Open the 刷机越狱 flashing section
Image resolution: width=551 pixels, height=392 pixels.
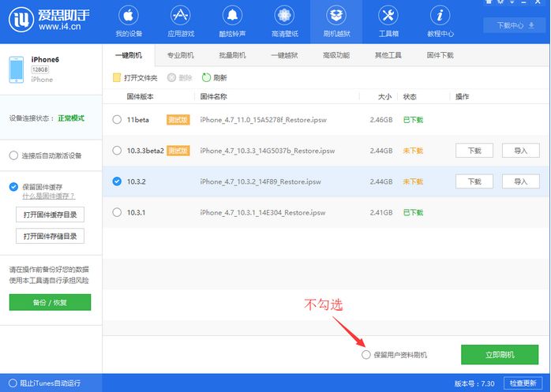pos(336,21)
